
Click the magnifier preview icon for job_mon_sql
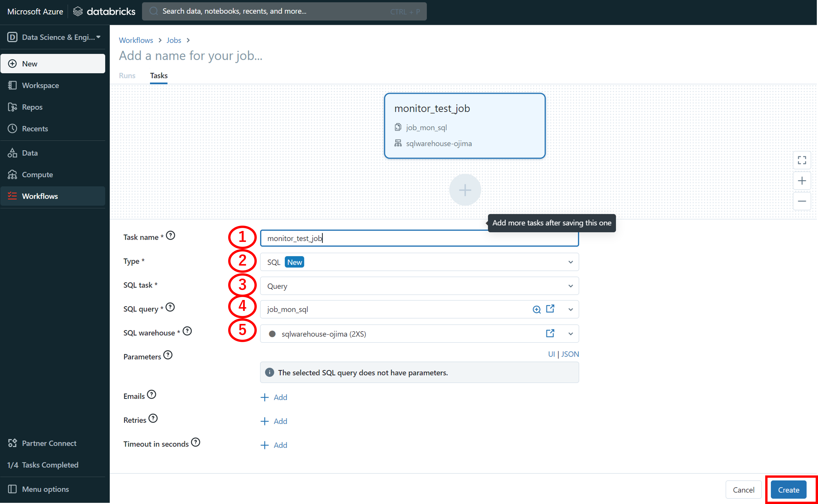536,310
